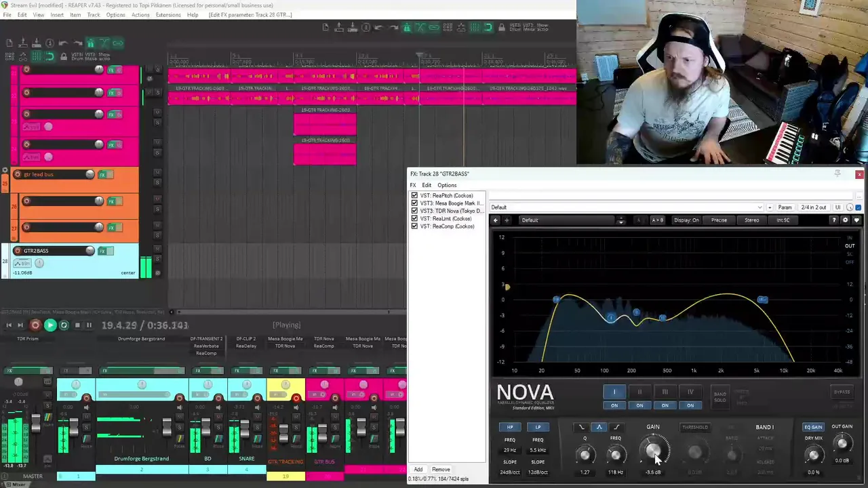Click the Nova BYPASS button
Image resolution: width=868 pixels, height=488 pixels.
842,392
